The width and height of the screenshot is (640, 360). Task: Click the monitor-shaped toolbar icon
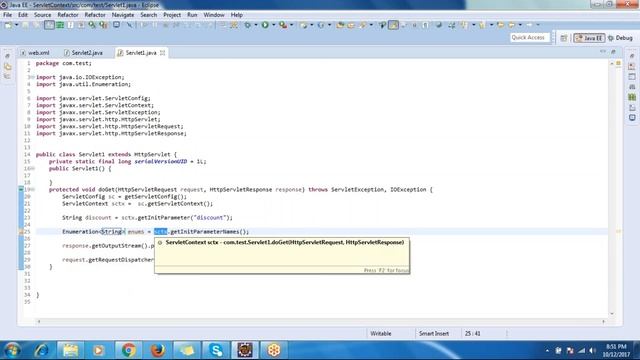pyautogui.click(x=117, y=25)
